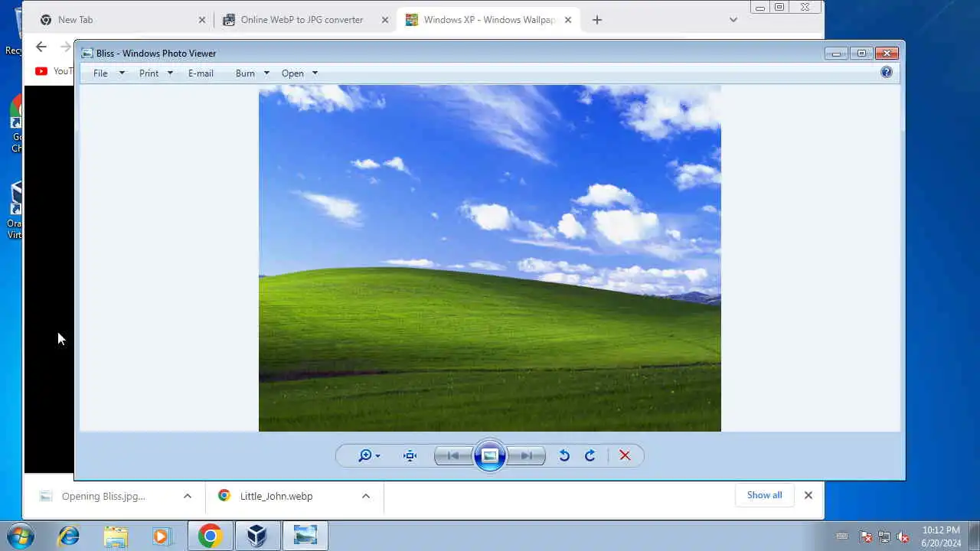Image resolution: width=980 pixels, height=551 pixels.
Task: Expand the File dropdown arrow
Action: coord(121,73)
